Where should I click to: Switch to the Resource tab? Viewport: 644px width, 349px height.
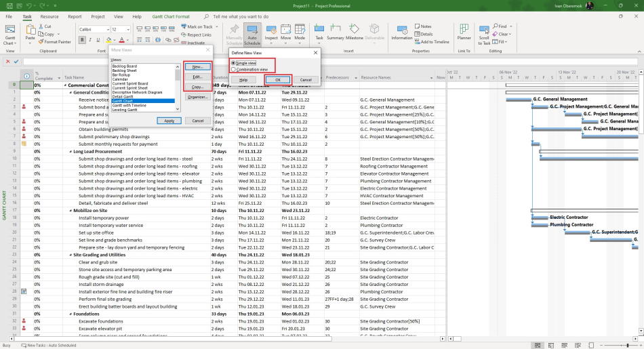[x=49, y=17]
